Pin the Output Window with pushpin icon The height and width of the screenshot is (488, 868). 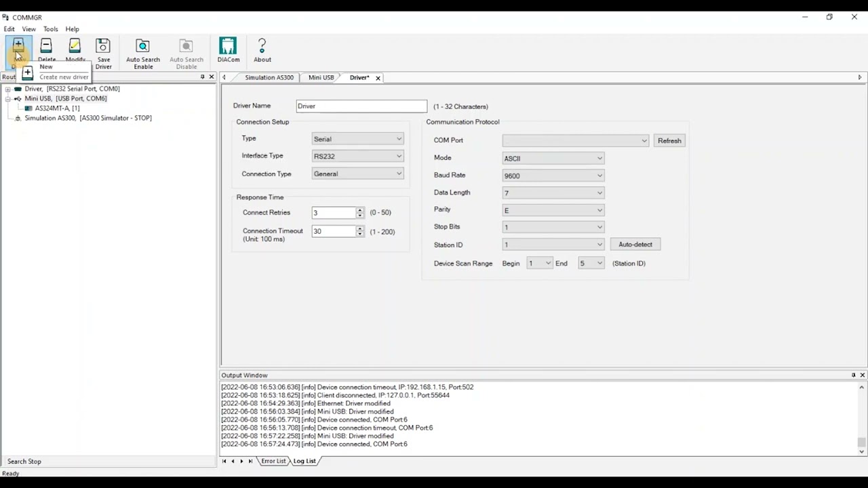tap(853, 375)
